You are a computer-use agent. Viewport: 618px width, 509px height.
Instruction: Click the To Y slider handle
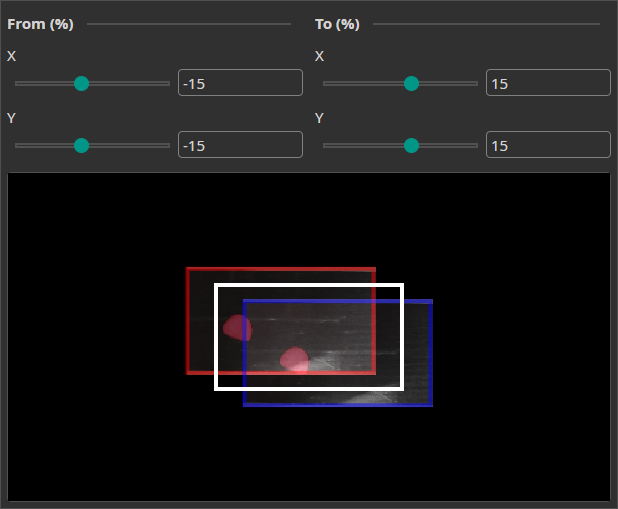pos(410,146)
